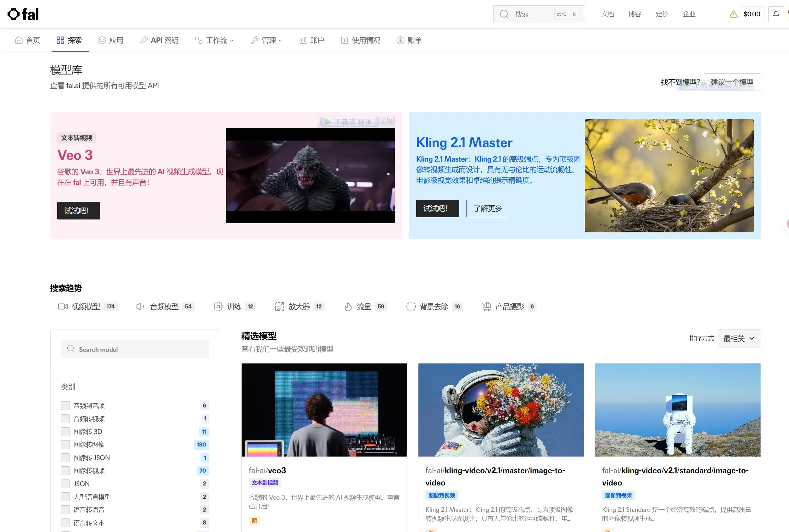Click the 背景去除 dashed circle icon

(411, 307)
